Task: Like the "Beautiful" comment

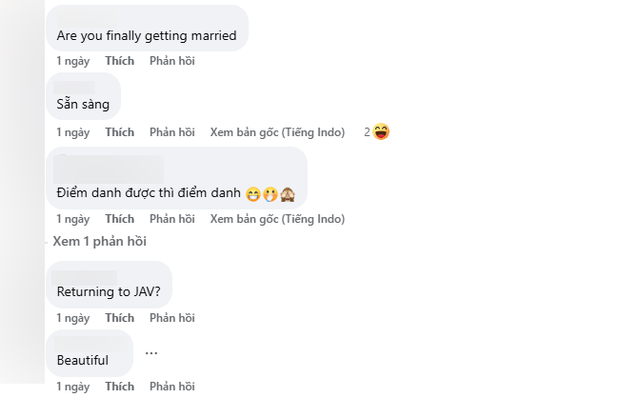Action: (x=120, y=387)
